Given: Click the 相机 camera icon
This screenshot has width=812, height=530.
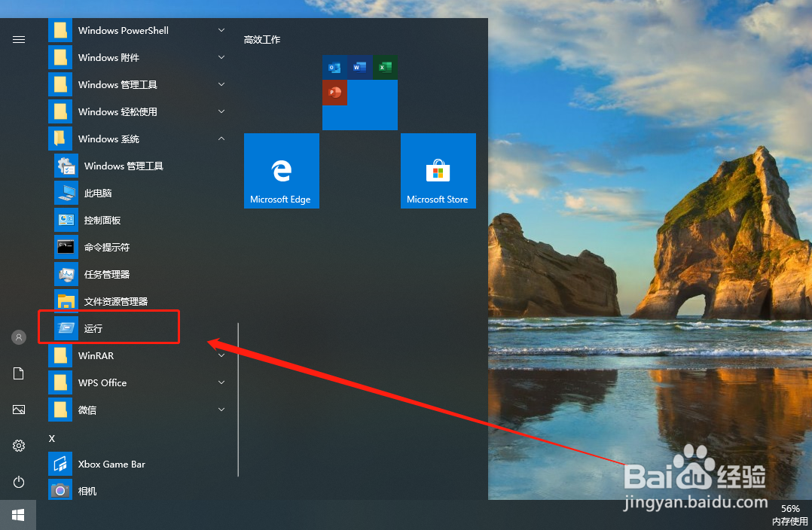Looking at the screenshot, I should 60,489.
